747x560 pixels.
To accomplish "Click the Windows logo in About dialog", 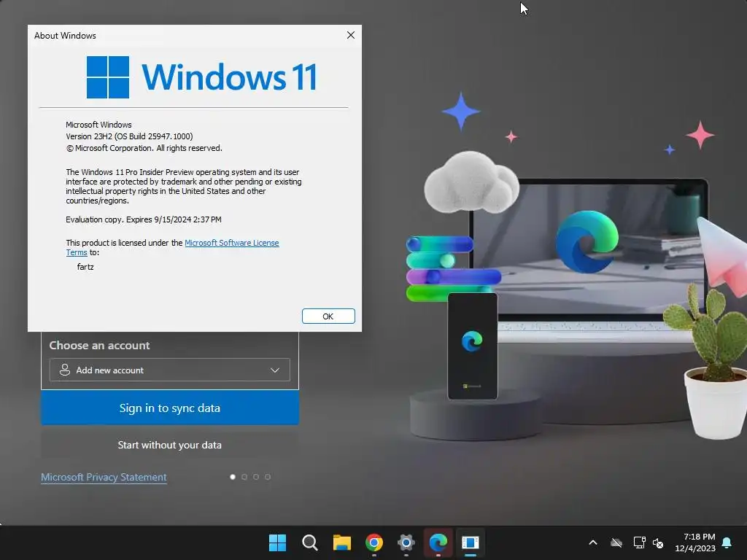I will tap(108, 77).
